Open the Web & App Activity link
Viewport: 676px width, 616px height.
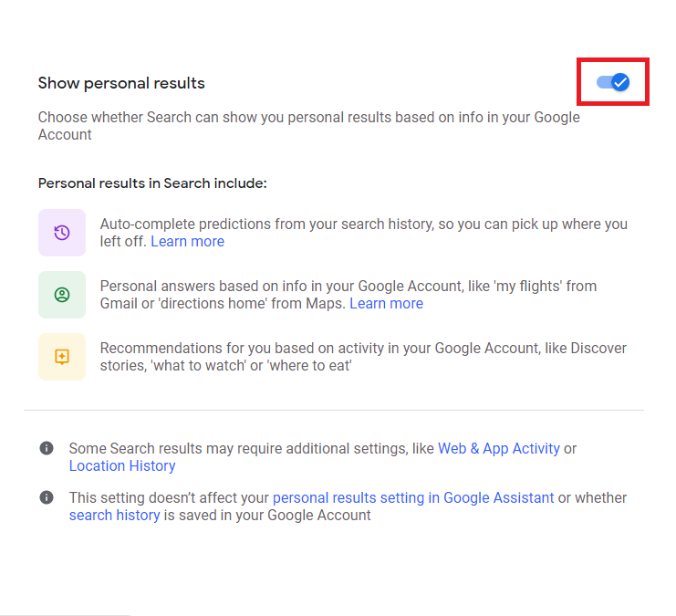[x=498, y=449]
